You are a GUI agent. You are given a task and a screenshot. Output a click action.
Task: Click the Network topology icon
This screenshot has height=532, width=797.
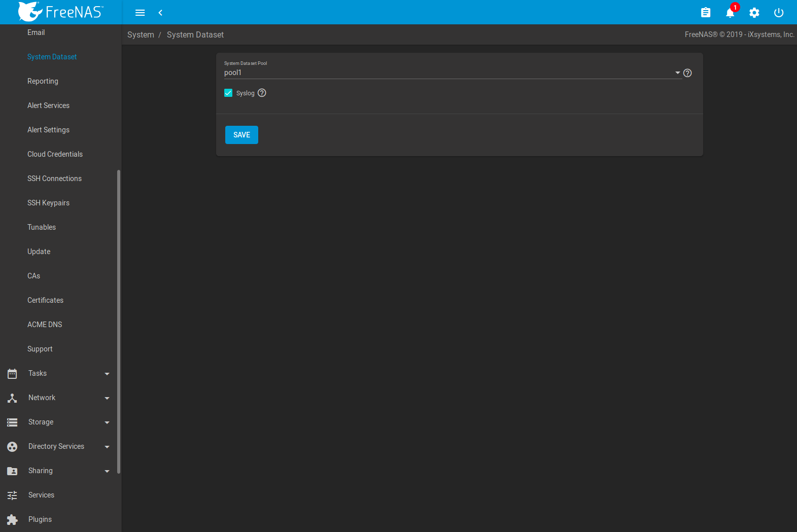click(12, 398)
